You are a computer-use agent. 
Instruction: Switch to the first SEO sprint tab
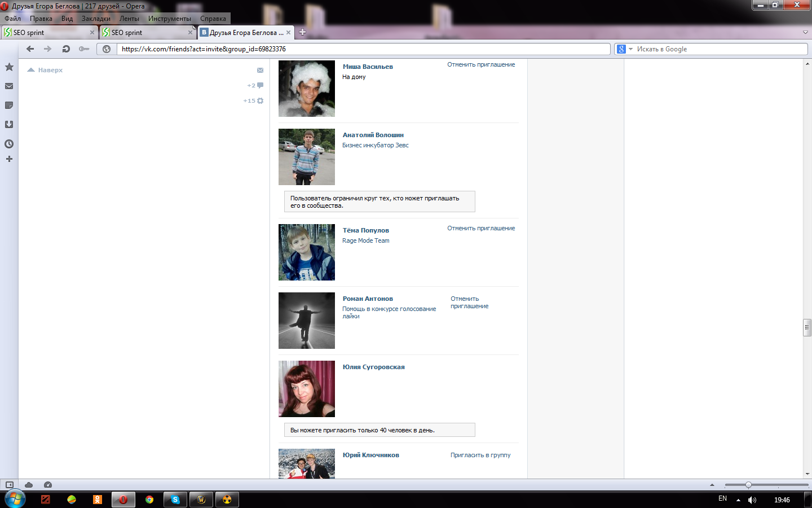point(48,33)
